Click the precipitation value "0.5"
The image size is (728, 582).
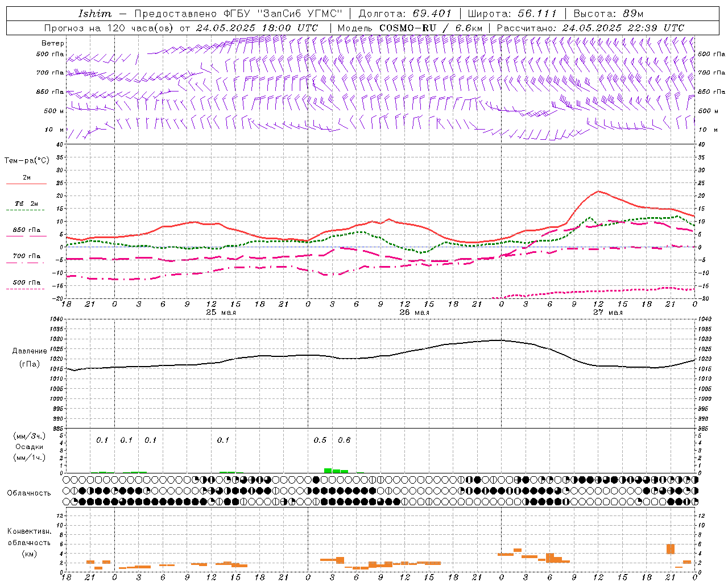click(x=320, y=440)
